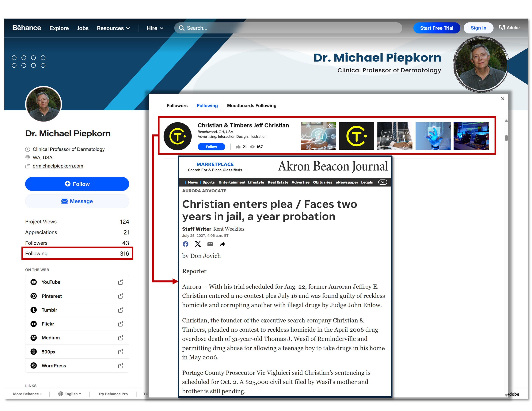Share the article on Facebook
532x411 pixels.
coord(186,244)
